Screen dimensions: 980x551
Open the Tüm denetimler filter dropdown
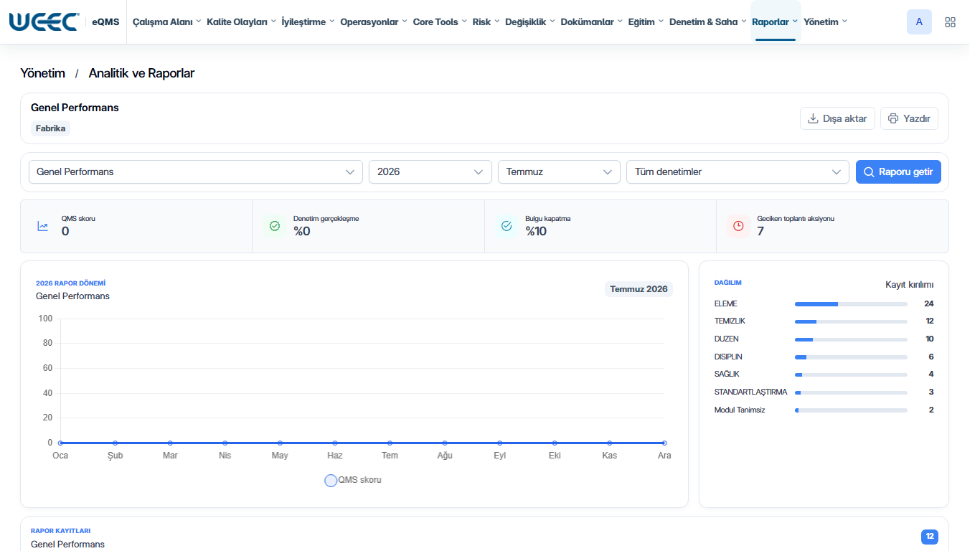coord(738,172)
